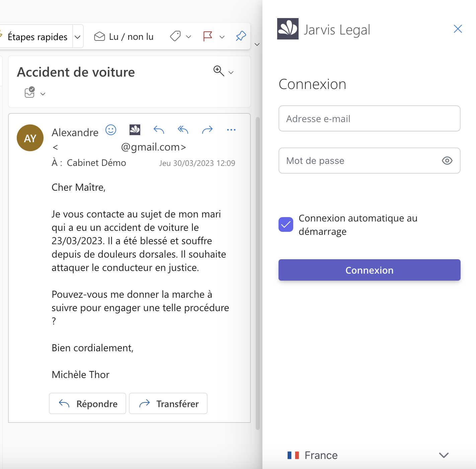Expand the ribbon options chevron

(x=257, y=44)
